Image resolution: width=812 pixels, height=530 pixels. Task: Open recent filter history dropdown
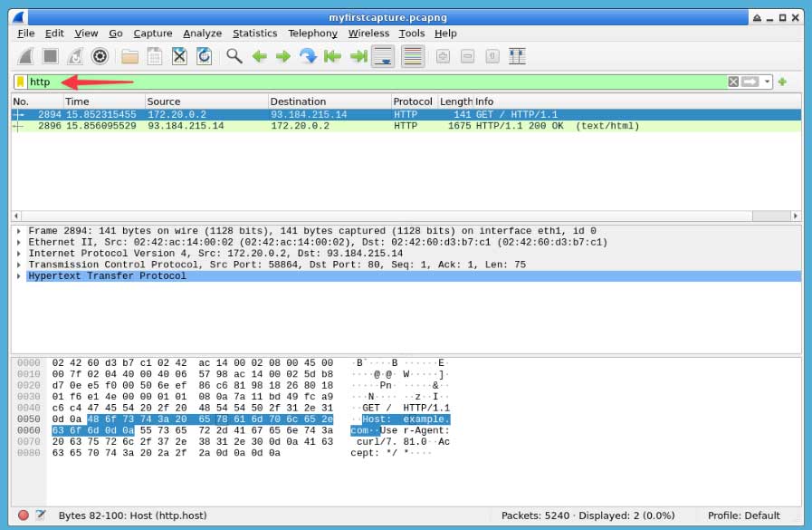coord(767,82)
